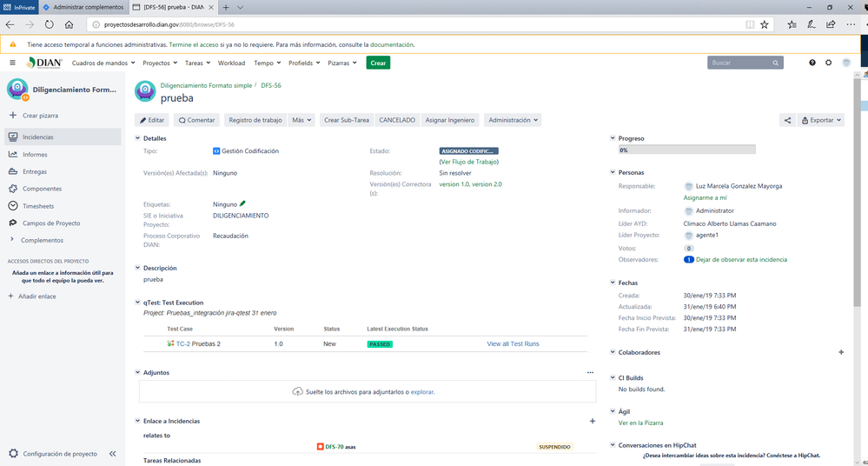This screenshot has height=466, width=868.
Task: Open the Pizarras dropdown menu
Action: coord(342,63)
